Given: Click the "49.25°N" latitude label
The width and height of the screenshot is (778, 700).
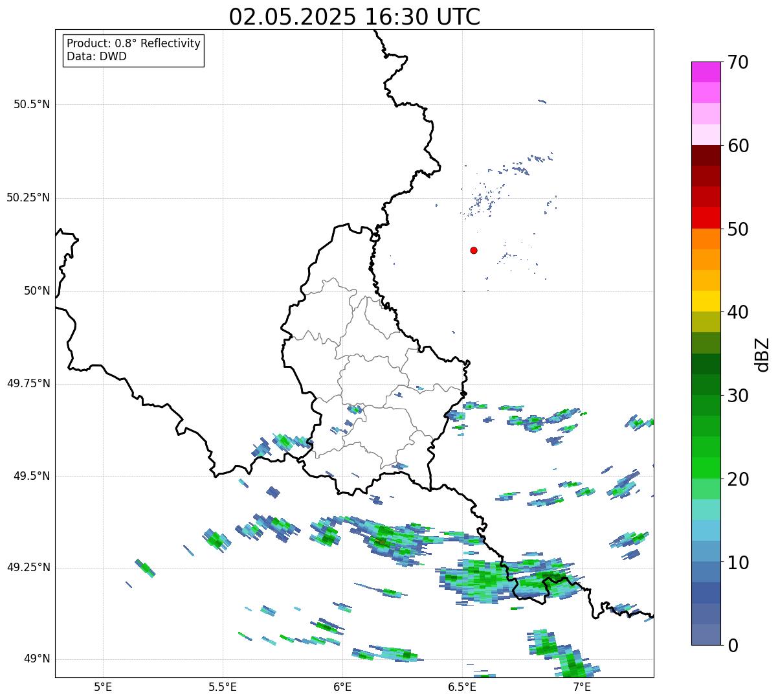Looking at the screenshot, I should [28, 567].
